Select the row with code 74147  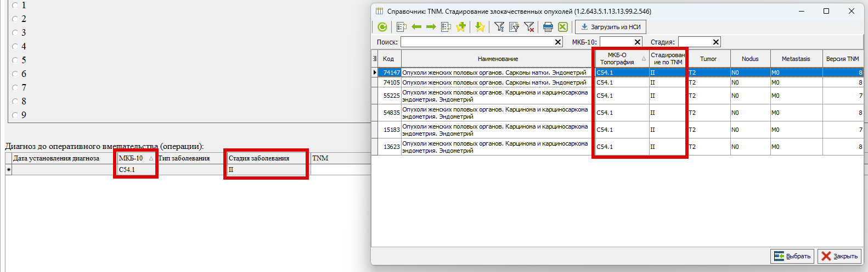[x=617, y=73]
